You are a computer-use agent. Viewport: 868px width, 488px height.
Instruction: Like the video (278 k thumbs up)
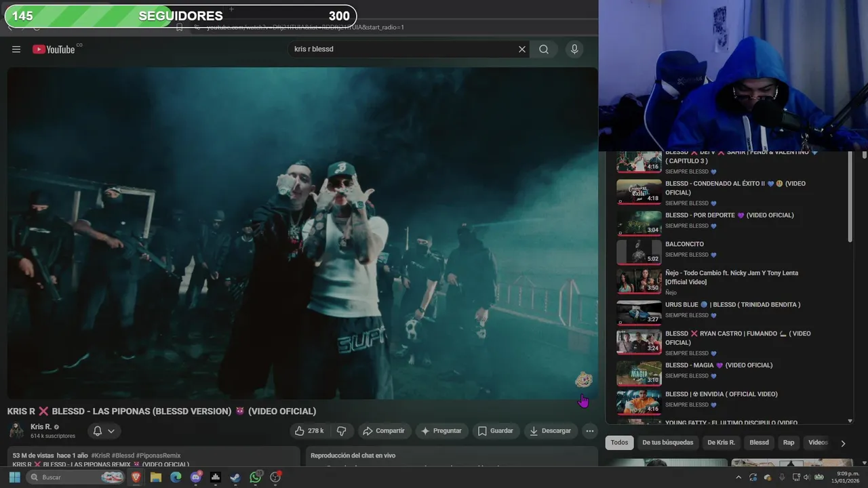(x=309, y=430)
